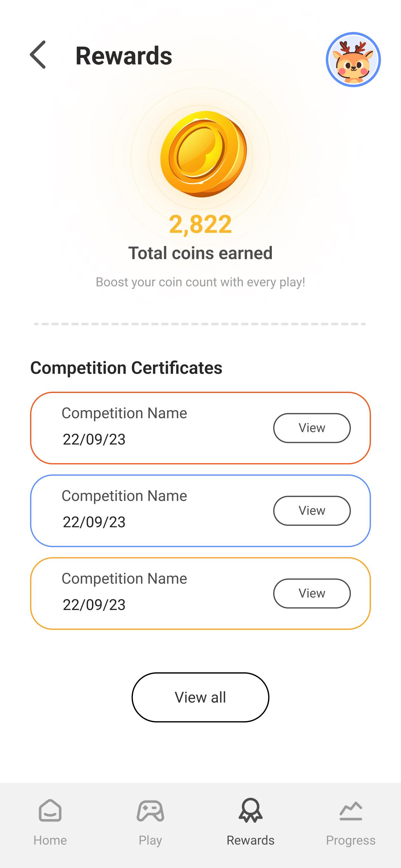Tap the Rewards ribbon badge icon

click(x=250, y=810)
